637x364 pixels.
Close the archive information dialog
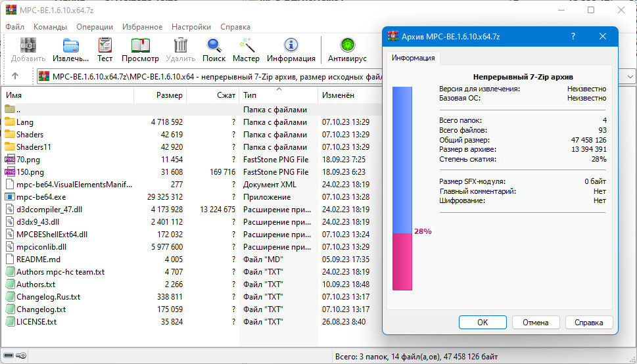[603, 36]
